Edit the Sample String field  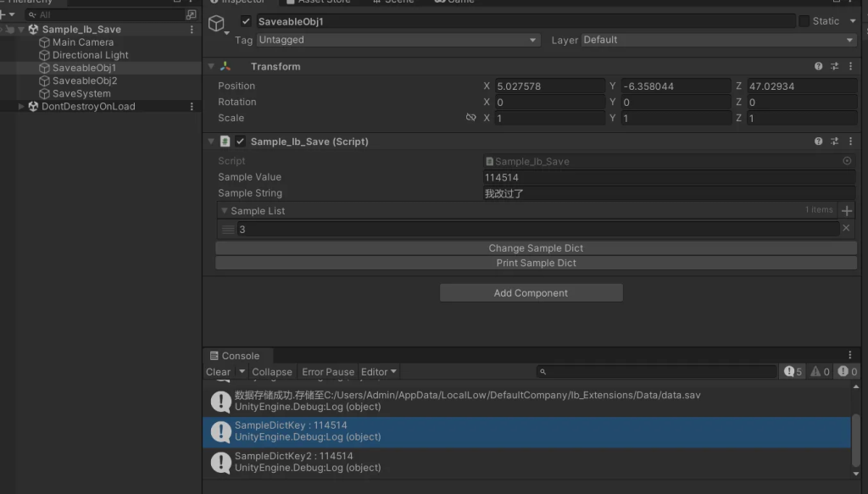pyautogui.click(x=670, y=193)
